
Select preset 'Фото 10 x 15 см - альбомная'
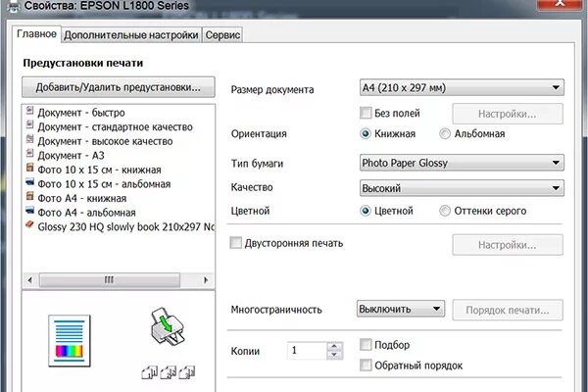click(x=104, y=184)
